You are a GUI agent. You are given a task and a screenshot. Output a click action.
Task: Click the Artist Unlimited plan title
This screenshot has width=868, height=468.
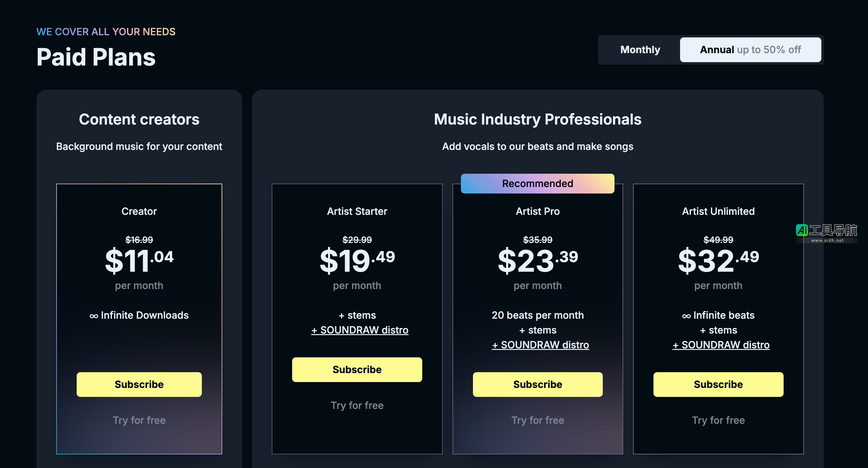click(x=718, y=211)
